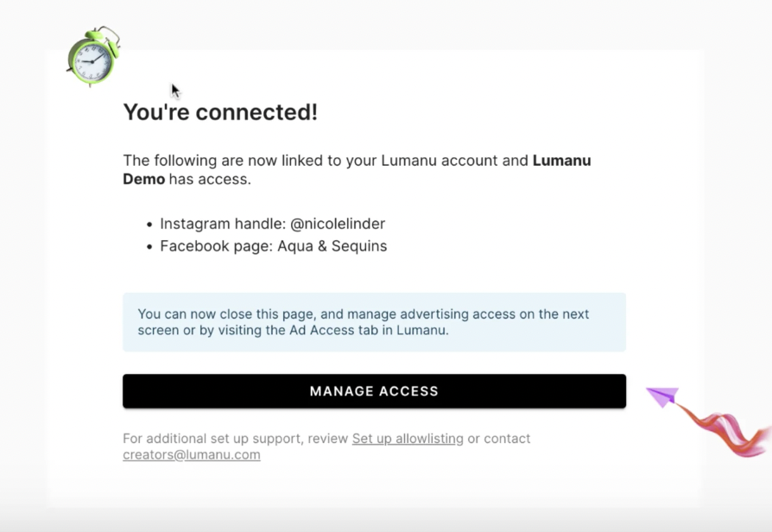This screenshot has width=772, height=532.
Task: Click the bullet beside Instagram handle
Action: [x=149, y=225]
